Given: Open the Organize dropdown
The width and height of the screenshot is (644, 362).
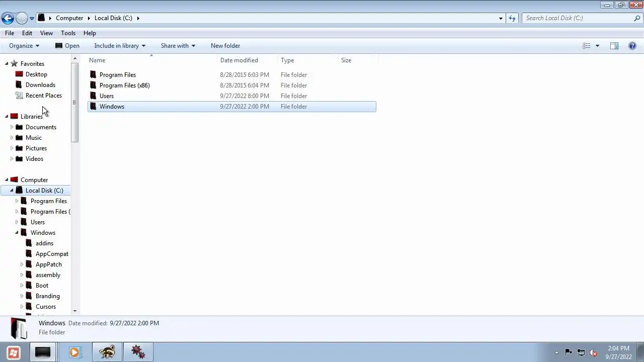Looking at the screenshot, I should pos(24,46).
